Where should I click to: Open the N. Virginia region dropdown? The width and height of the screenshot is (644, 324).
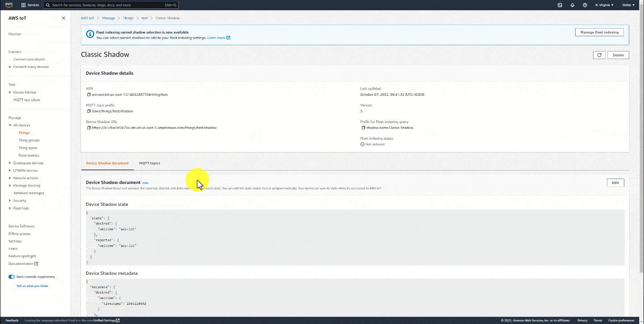(604, 5)
